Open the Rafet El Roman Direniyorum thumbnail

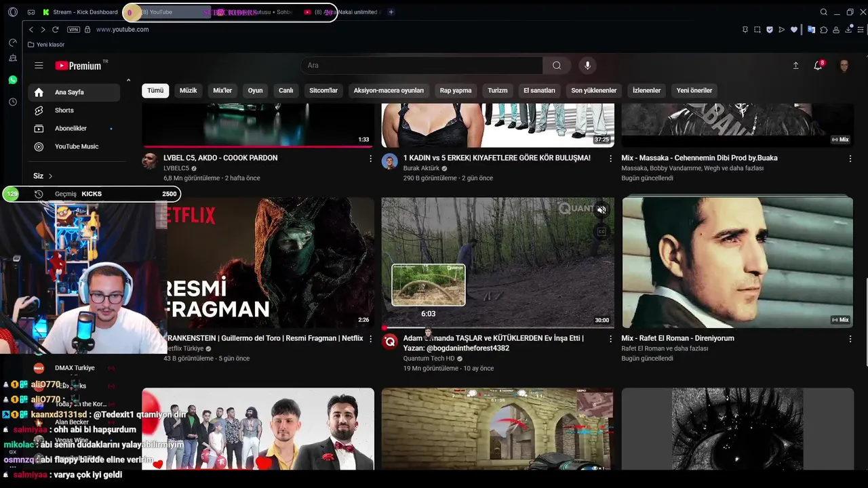point(738,263)
